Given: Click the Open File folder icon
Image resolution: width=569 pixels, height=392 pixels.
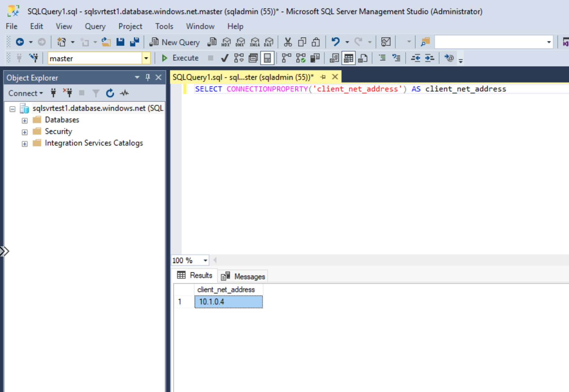Looking at the screenshot, I should coord(106,42).
